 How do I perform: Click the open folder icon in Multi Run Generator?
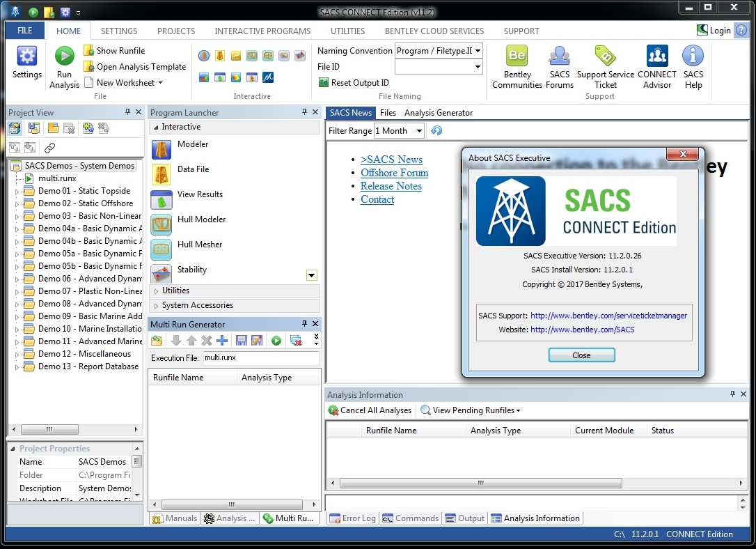pos(157,341)
